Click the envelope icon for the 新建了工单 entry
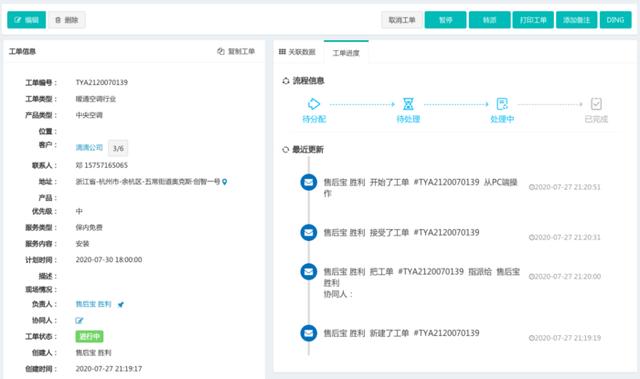 [309, 333]
